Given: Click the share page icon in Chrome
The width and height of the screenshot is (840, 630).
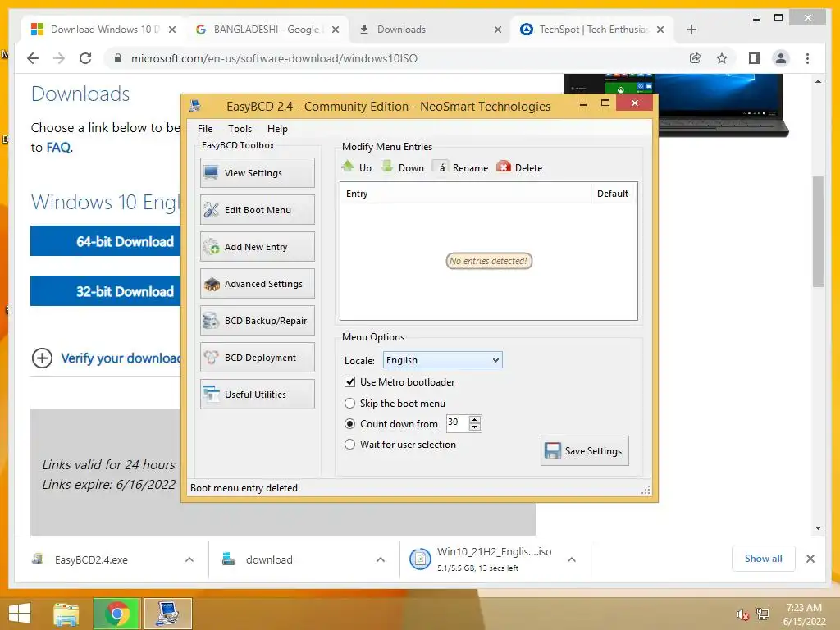Looking at the screenshot, I should (x=695, y=58).
